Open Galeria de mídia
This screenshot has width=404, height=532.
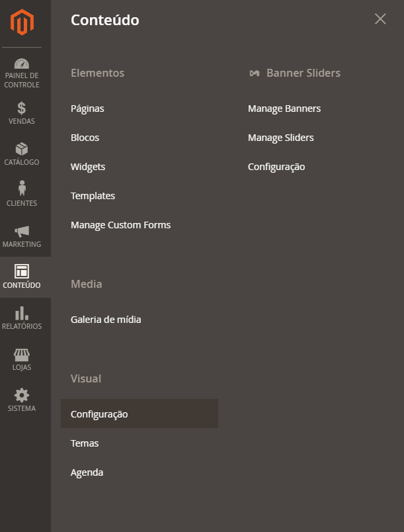pos(106,320)
